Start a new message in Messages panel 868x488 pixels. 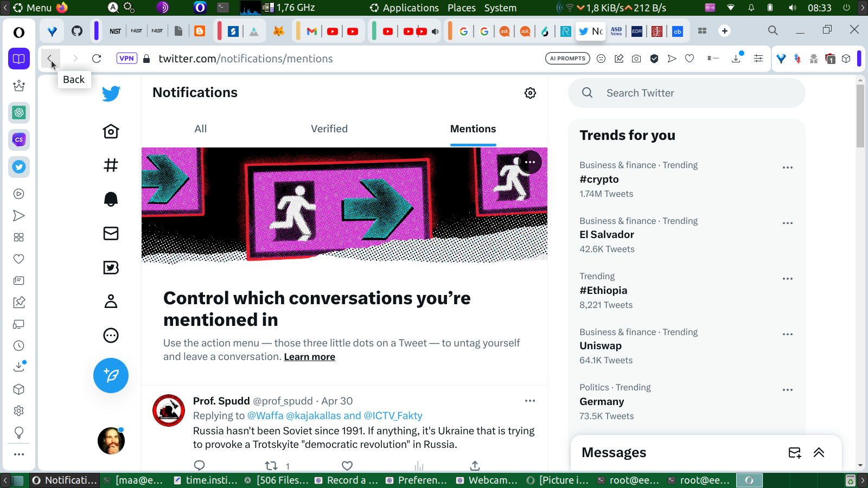click(794, 453)
